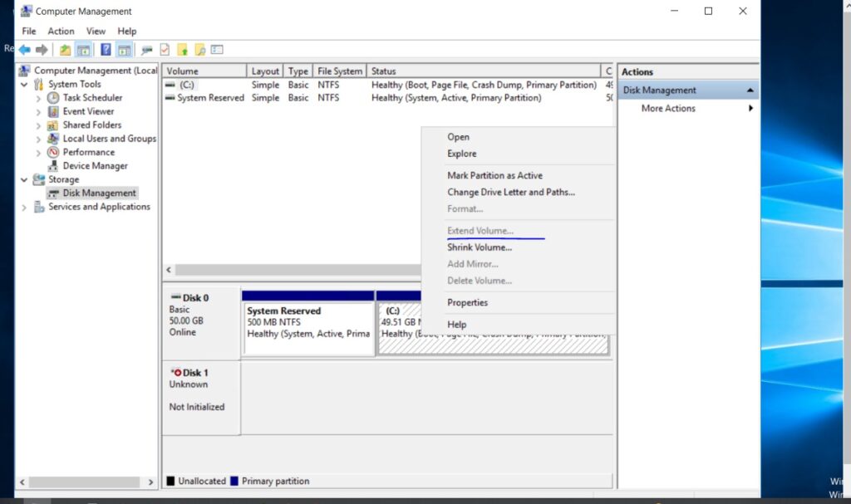Click the tree pane scroll right arrow

tap(150, 482)
